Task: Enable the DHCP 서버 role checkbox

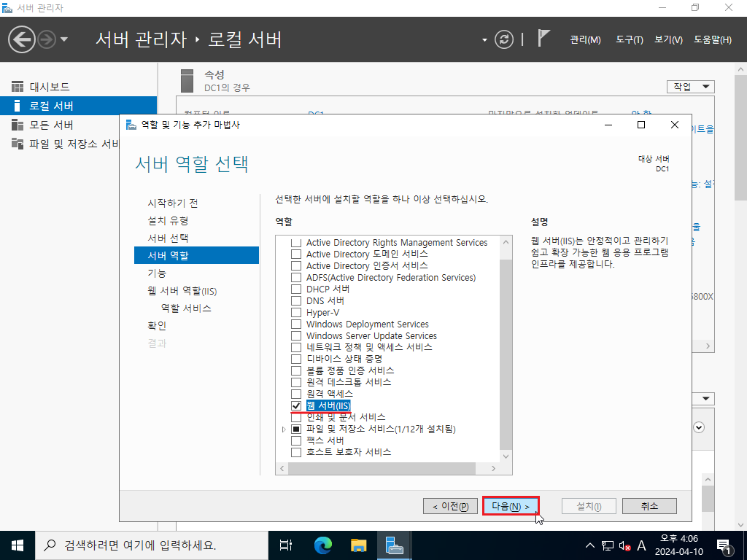Action: [296, 289]
